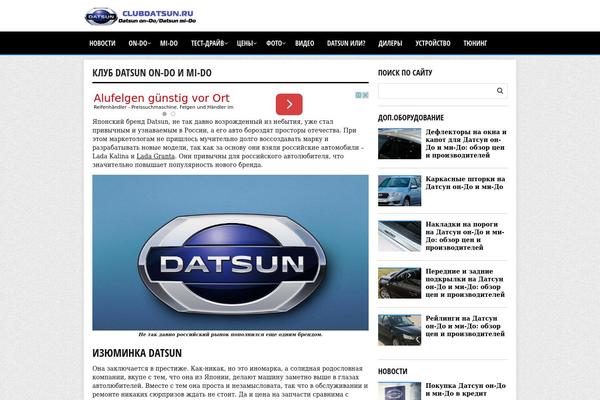Follow the Lada Granta link
Image resolution: width=600 pixels, height=400 pixels.
pyautogui.click(x=155, y=156)
